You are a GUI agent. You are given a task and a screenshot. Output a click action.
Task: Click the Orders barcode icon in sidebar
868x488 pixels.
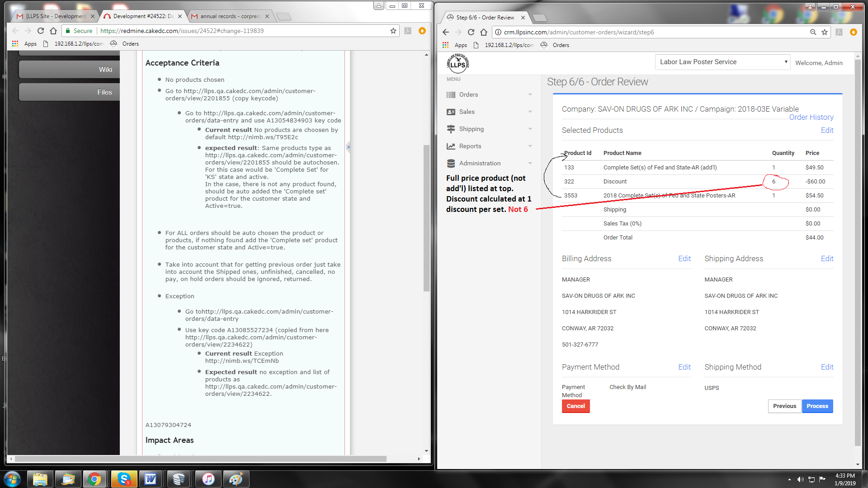pyautogui.click(x=451, y=94)
